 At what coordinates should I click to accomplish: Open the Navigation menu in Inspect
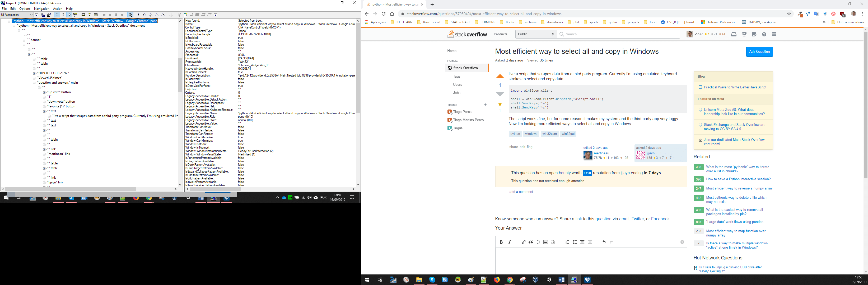(41, 8)
